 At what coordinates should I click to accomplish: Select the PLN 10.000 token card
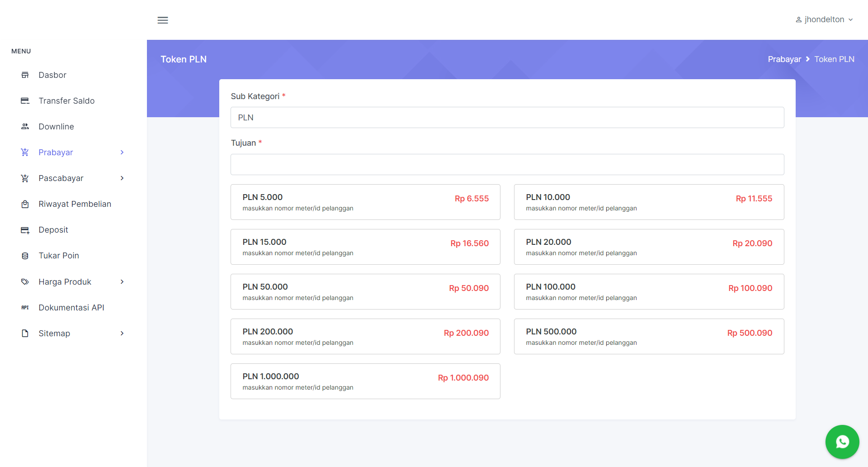(x=649, y=202)
